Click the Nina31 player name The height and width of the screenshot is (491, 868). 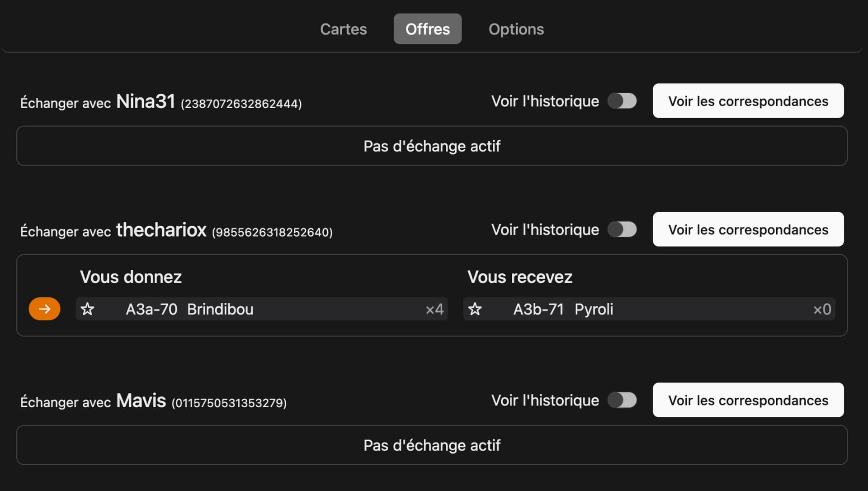(x=146, y=101)
